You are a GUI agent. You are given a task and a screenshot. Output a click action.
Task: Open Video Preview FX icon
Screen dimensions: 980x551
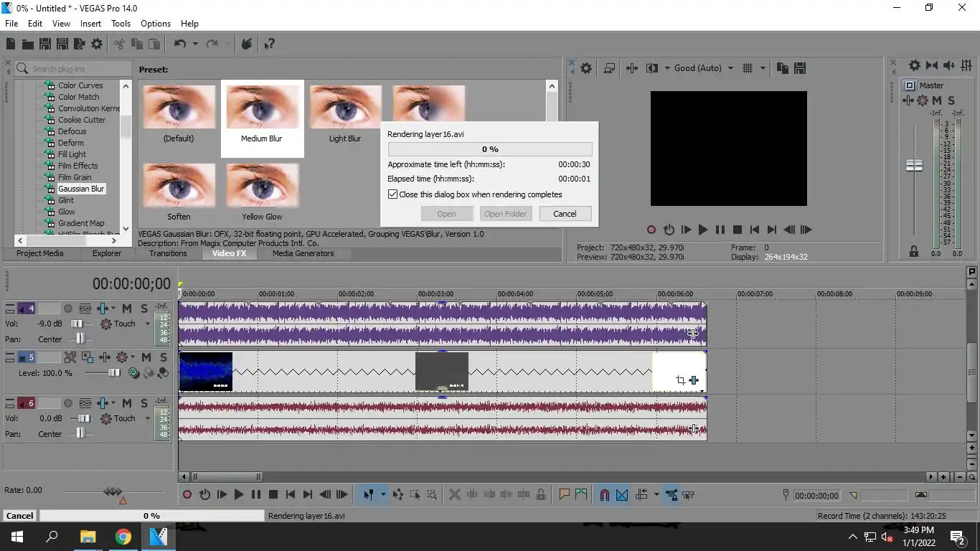click(632, 68)
